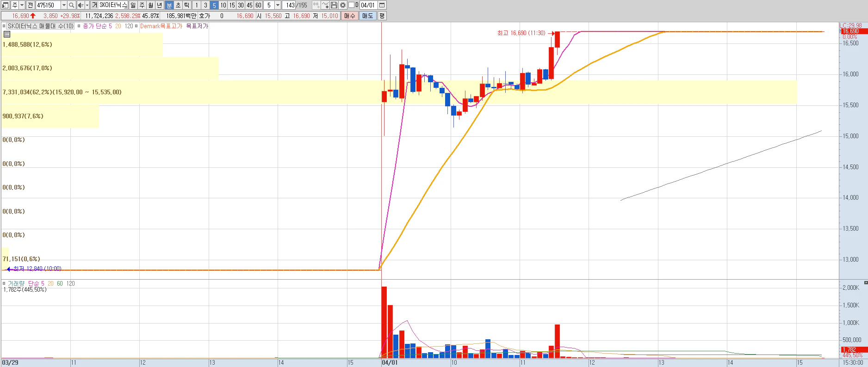868x367 pixels.
Task: Open chart settings gear icon
Action: (x=343, y=5)
